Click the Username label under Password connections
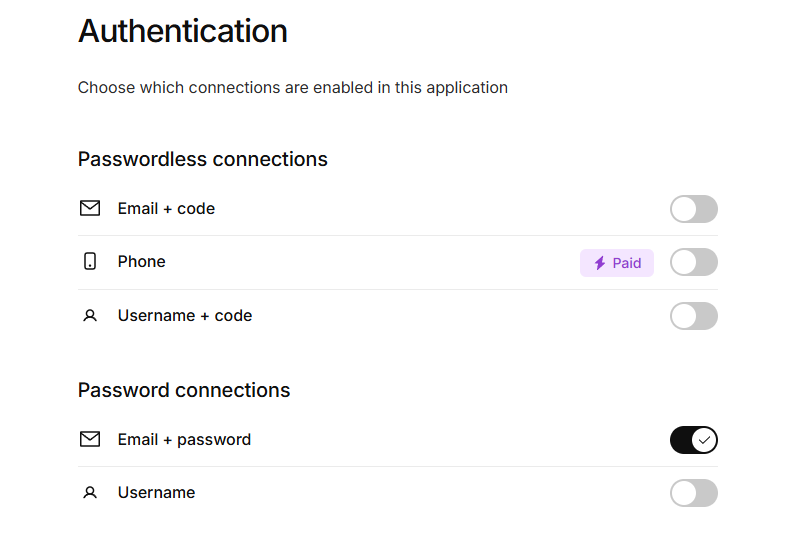 (156, 492)
